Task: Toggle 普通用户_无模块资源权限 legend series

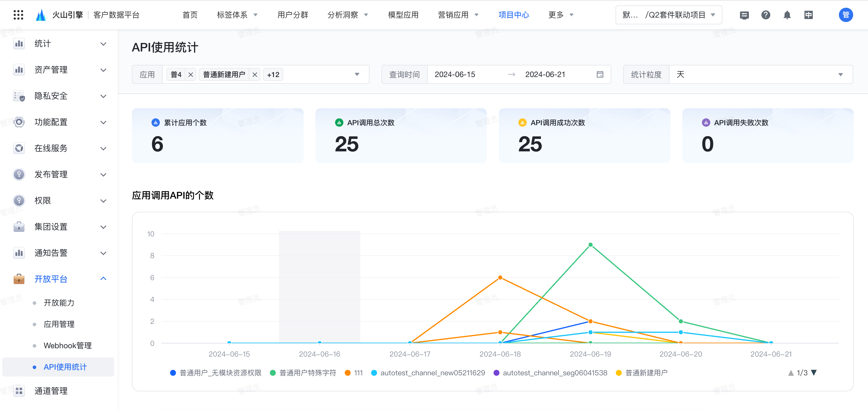Action: click(216, 373)
